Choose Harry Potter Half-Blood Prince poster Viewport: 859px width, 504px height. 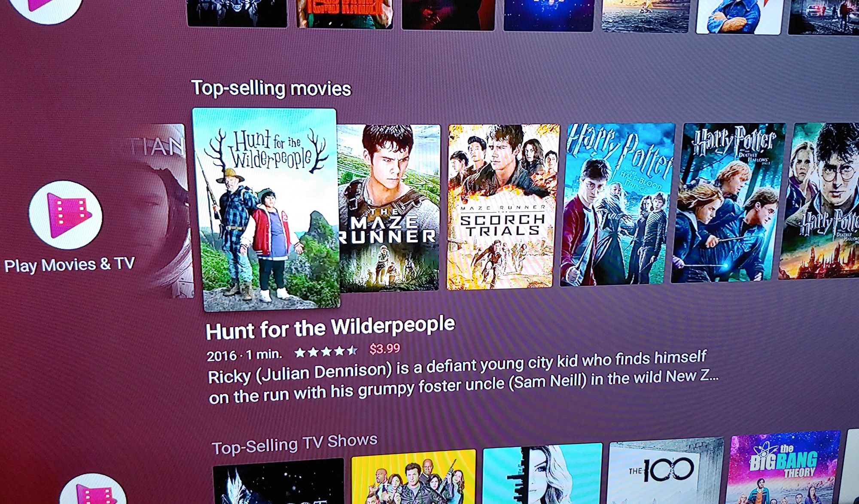pyautogui.click(x=617, y=204)
